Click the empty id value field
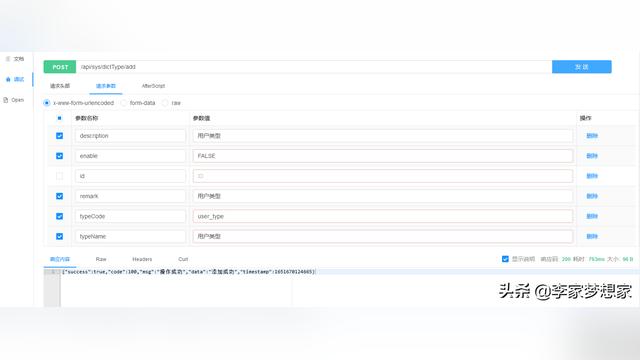Viewport: 640px width, 360px height. 383,176
